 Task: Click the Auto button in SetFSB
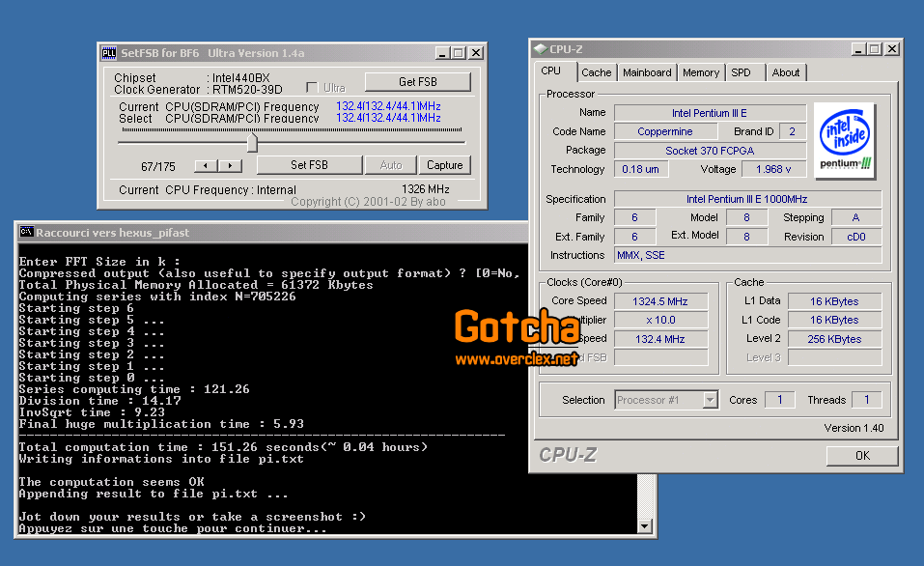click(x=391, y=165)
